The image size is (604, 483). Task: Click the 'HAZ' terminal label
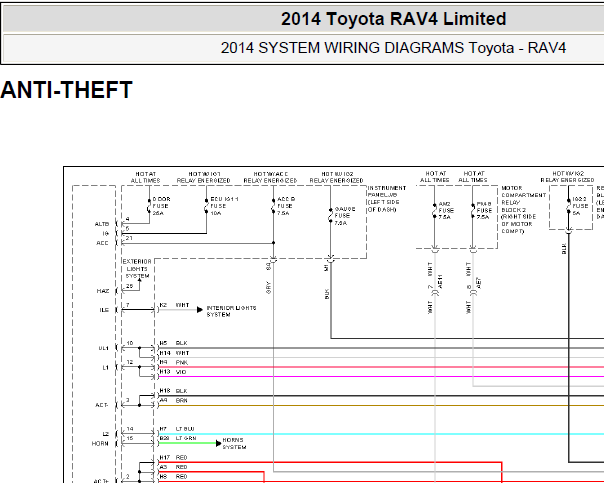[x=103, y=291]
